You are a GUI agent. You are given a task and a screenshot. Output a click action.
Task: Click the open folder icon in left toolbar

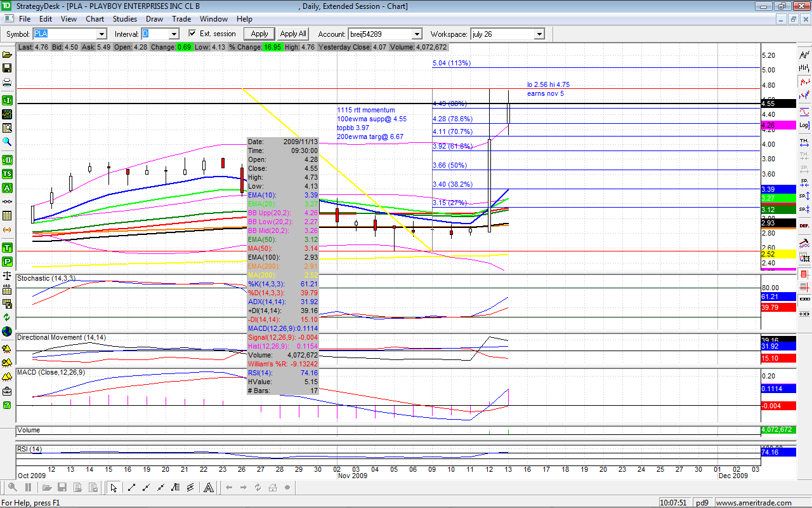coord(7,55)
